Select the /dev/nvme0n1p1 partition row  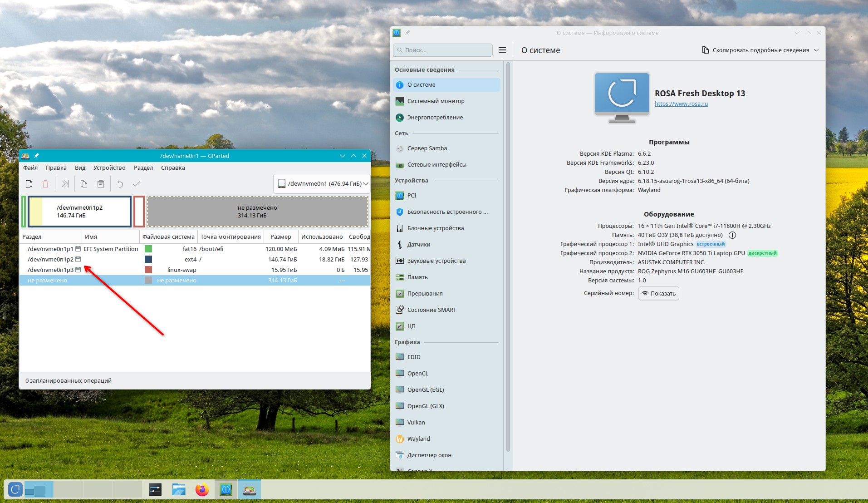click(195, 249)
